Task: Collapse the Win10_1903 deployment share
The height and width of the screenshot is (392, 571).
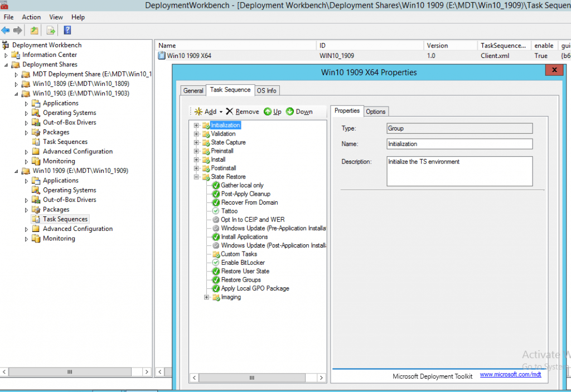Action: coord(16,94)
